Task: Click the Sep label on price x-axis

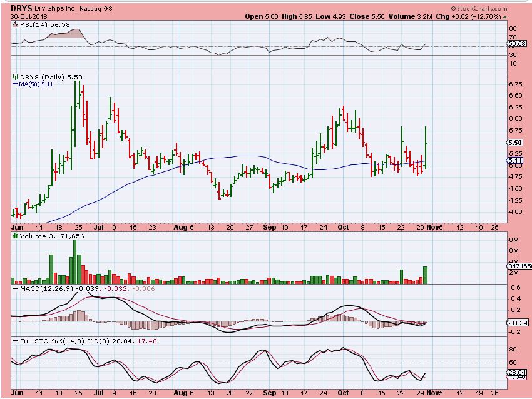Action: coord(270,227)
